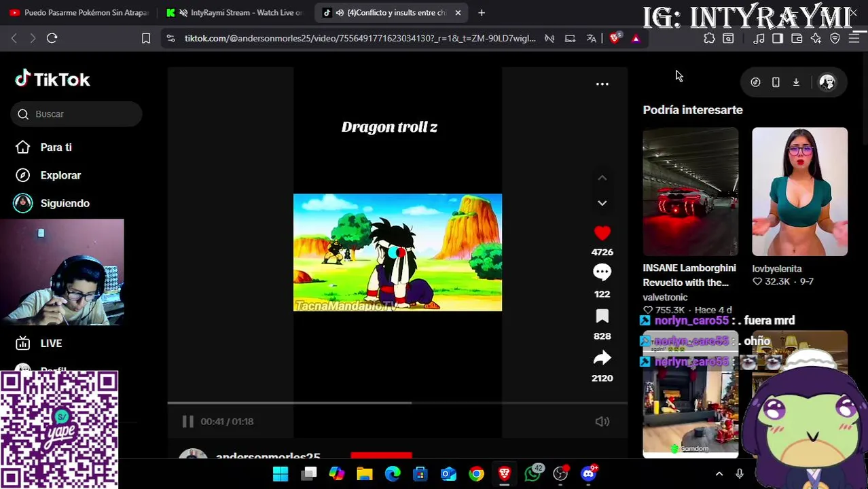This screenshot has width=868, height=489.
Task: Open Microsoft Edge from the taskbar
Action: click(x=393, y=473)
